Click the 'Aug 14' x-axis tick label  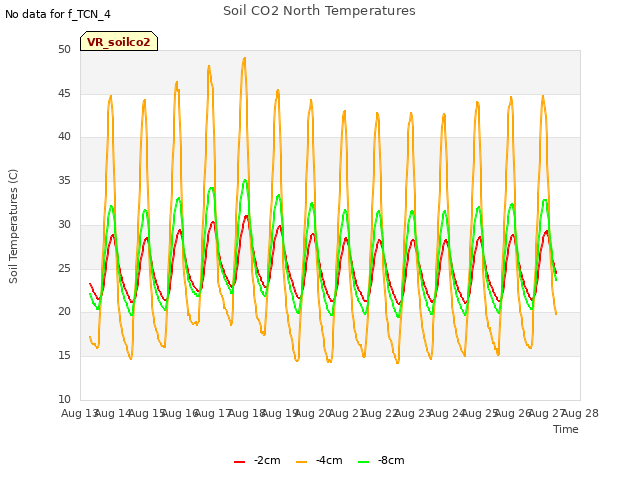pos(113,413)
